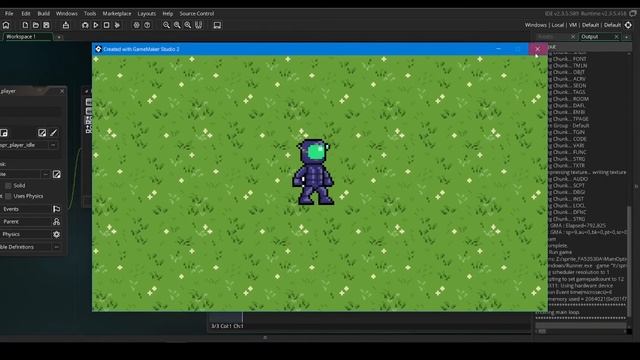Add a new output panel tab
The width and height of the screenshot is (640, 360).
(627, 37)
